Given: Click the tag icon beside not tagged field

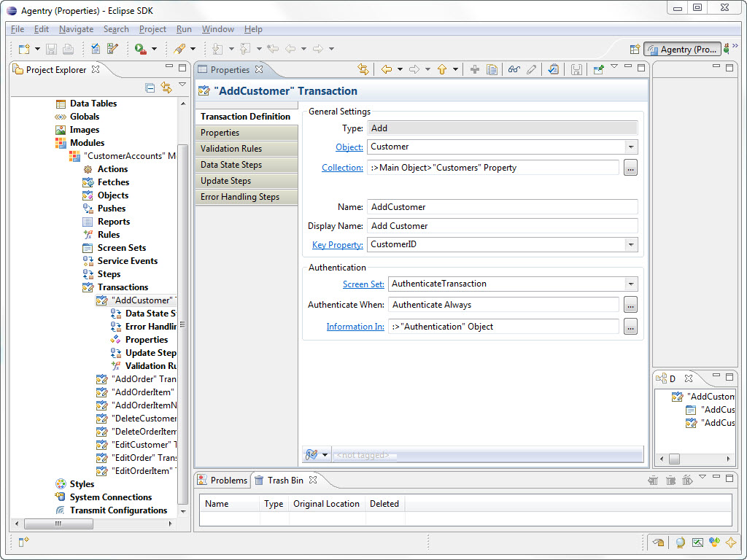Looking at the screenshot, I should click(311, 454).
